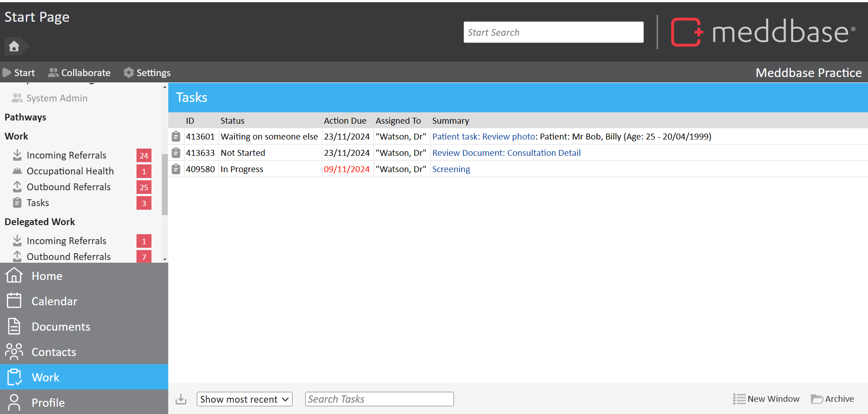Screen dimensions: 868x414
Task: Expand the Show most recent dropdown
Action: click(244, 399)
